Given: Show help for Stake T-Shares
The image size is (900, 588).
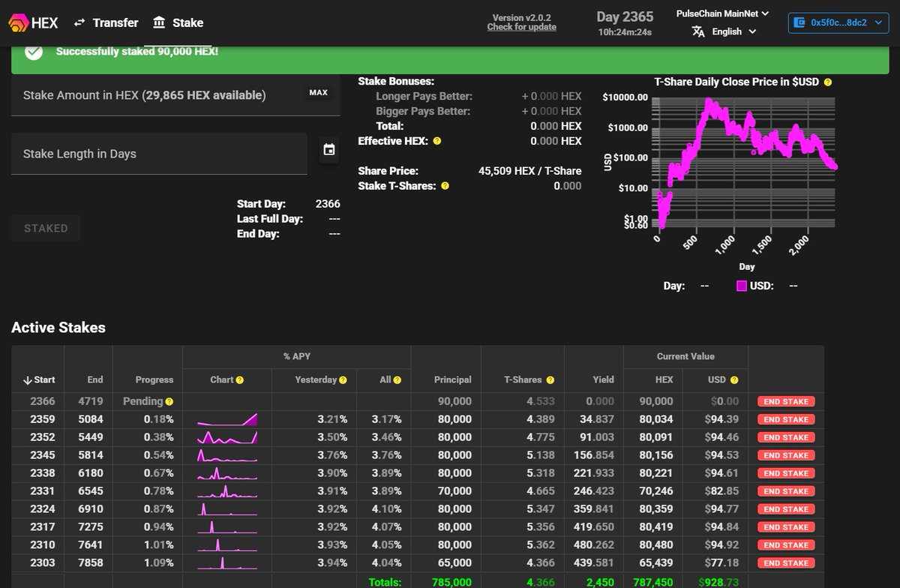Looking at the screenshot, I should tap(445, 186).
